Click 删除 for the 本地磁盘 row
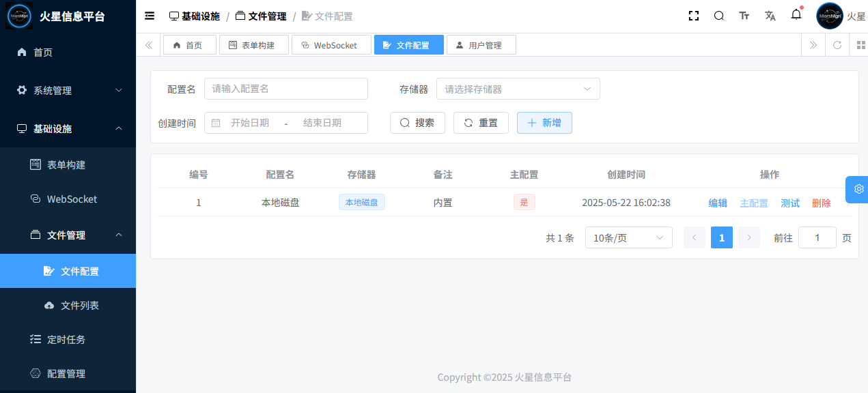This screenshot has width=868, height=393. point(822,203)
